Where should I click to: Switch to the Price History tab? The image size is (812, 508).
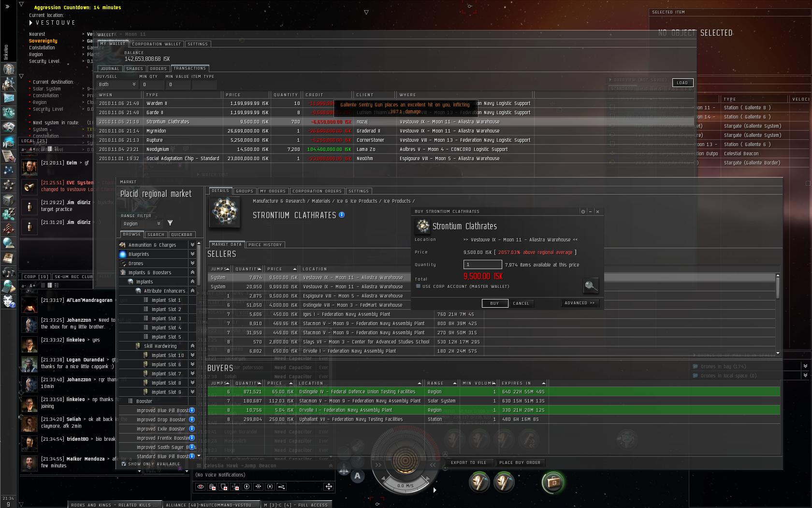(265, 245)
